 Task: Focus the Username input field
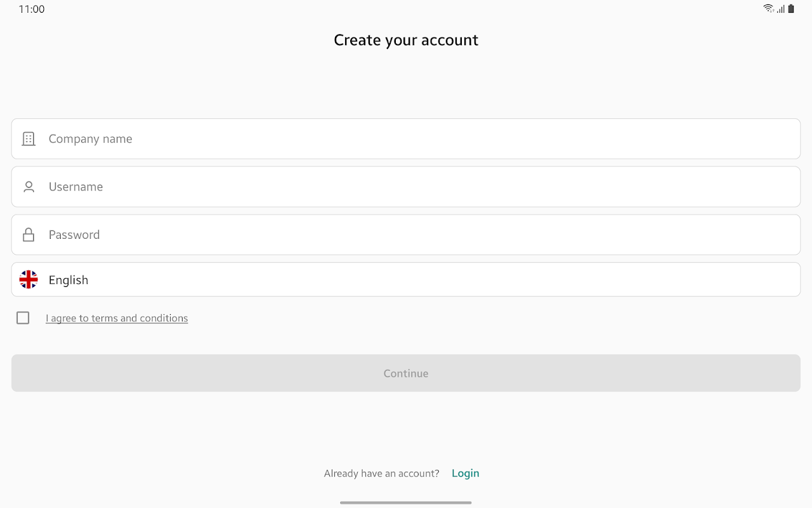coord(419,187)
